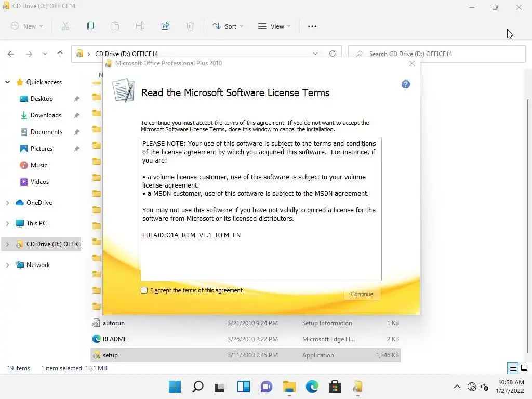Open the View dropdown menu
This screenshot has width=532, height=399.
[274, 26]
